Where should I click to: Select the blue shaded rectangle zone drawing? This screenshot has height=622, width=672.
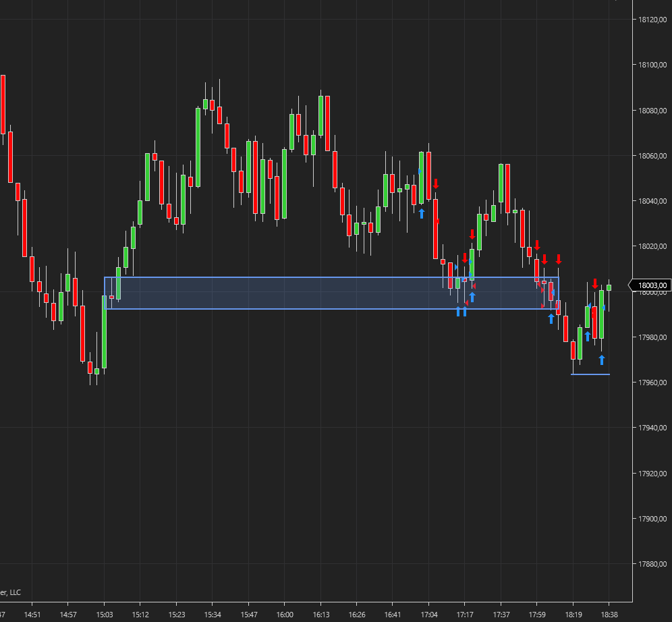331,293
